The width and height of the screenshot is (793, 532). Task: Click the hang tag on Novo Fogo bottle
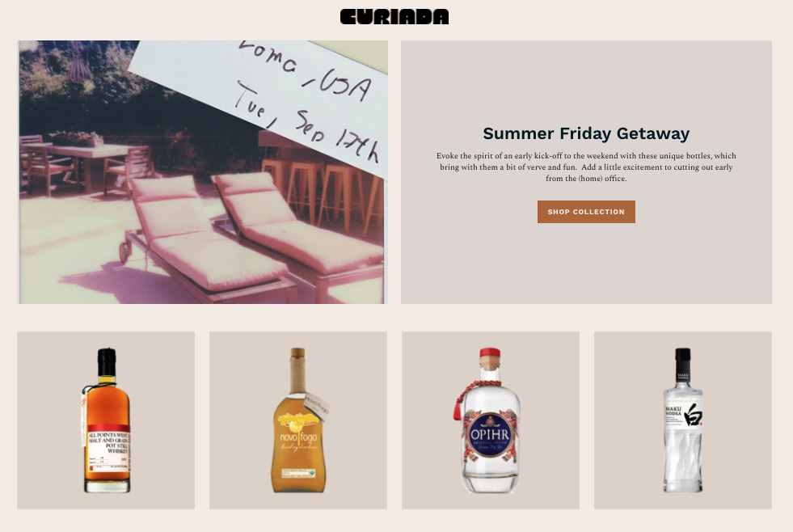[x=317, y=406]
